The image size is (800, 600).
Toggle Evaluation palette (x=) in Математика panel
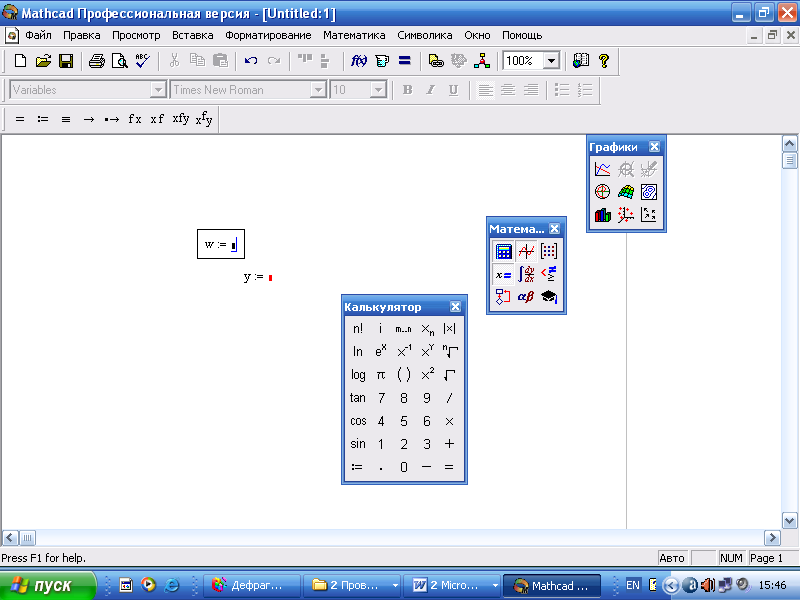(x=503, y=274)
